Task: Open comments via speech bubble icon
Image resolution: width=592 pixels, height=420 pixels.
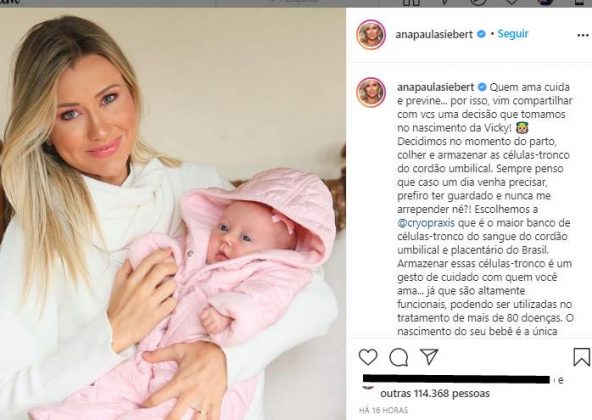Action: coord(399,357)
